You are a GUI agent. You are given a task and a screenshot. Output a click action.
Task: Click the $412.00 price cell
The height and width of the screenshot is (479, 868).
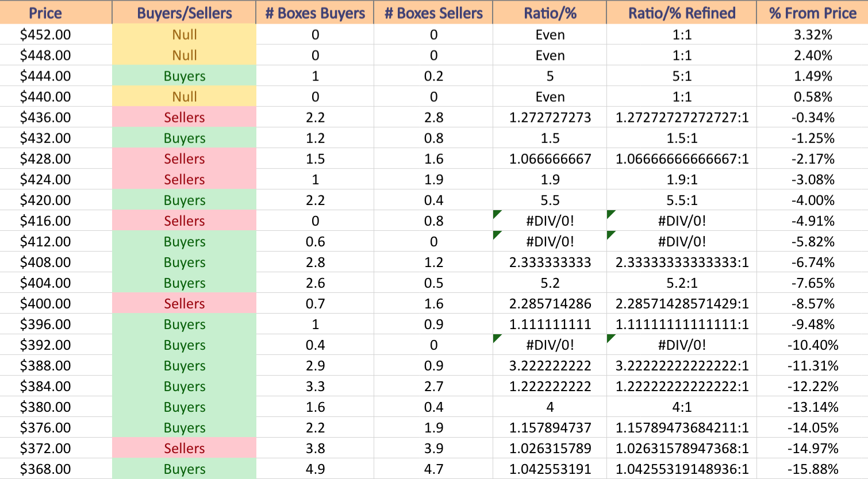(x=56, y=241)
